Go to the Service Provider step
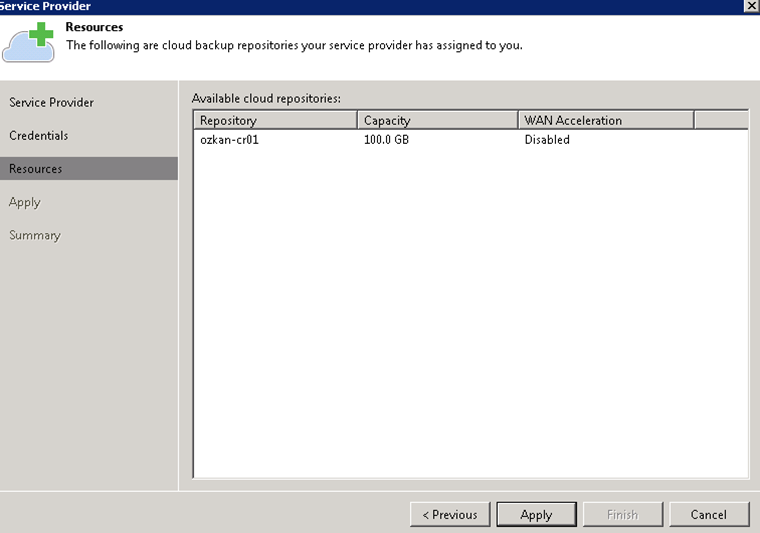Image resolution: width=760 pixels, height=533 pixels. point(51,103)
